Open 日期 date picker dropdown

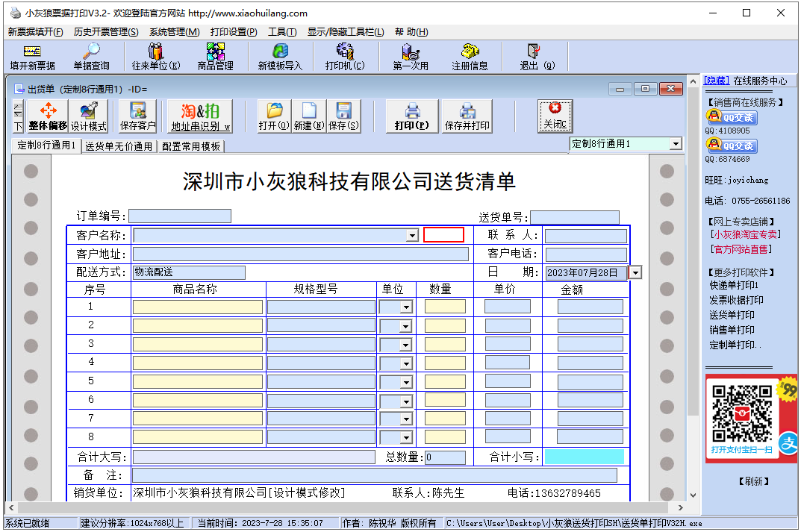(x=635, y=272)
